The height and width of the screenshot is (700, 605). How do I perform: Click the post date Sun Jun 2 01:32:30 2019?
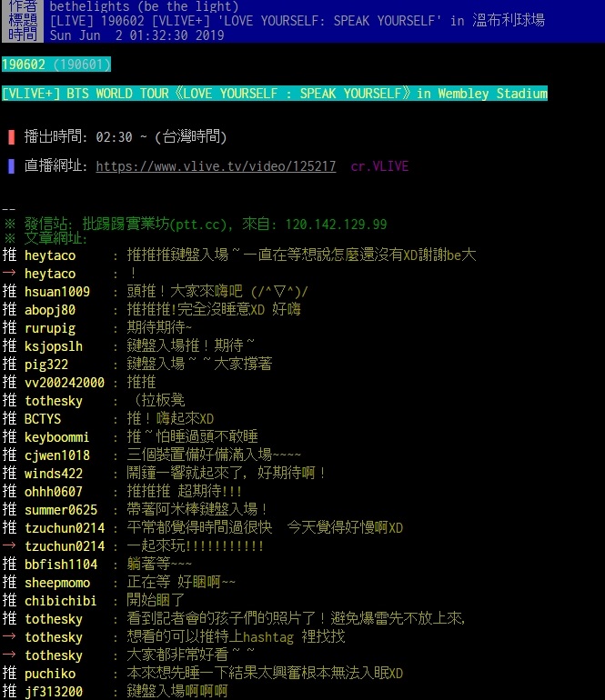[136, 35]
